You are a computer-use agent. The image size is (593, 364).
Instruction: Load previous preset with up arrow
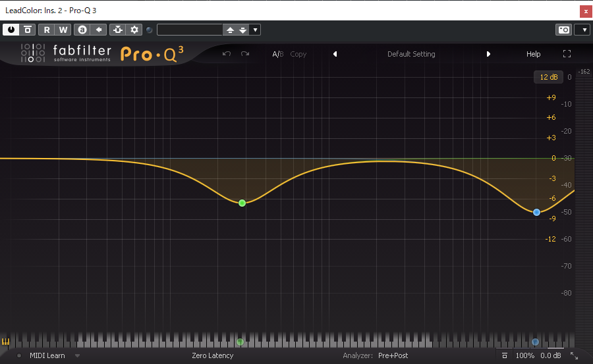point(230,30)
